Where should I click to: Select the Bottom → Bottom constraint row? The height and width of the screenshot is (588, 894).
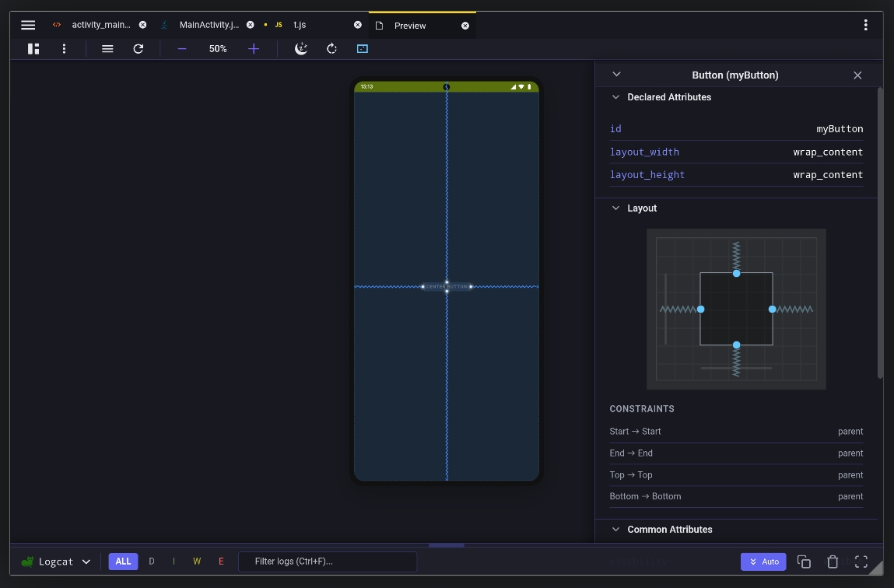(736, 497)
